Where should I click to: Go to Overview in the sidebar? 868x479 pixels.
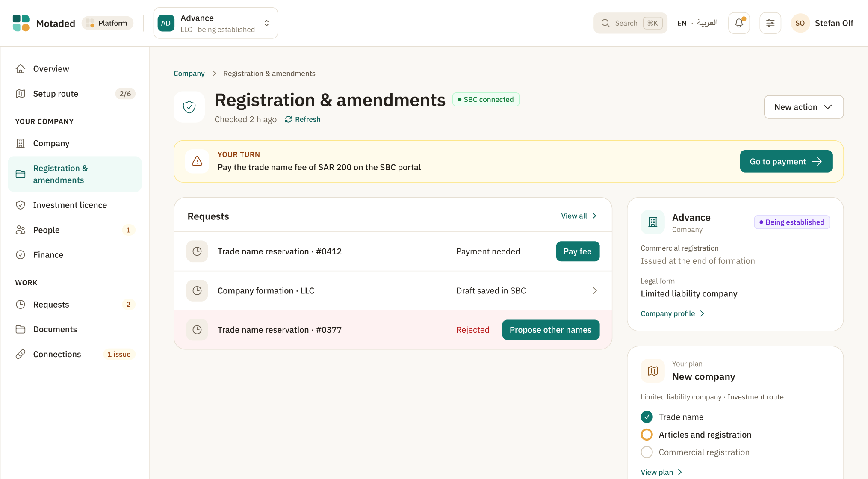click(75, 69)
